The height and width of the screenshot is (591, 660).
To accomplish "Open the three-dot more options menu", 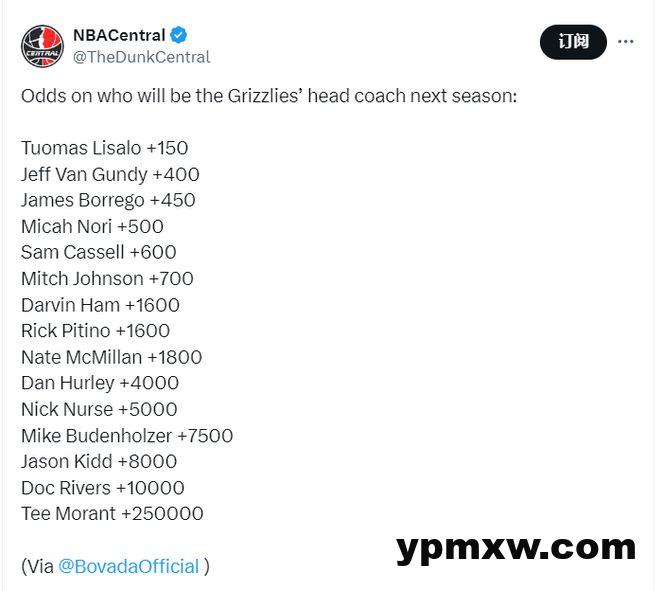I will coord(626,42).
